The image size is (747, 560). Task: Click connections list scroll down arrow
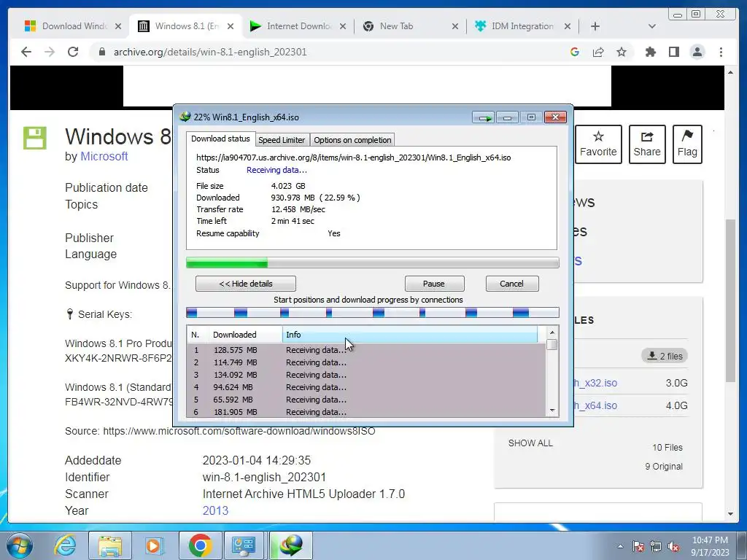pos(552,411)
